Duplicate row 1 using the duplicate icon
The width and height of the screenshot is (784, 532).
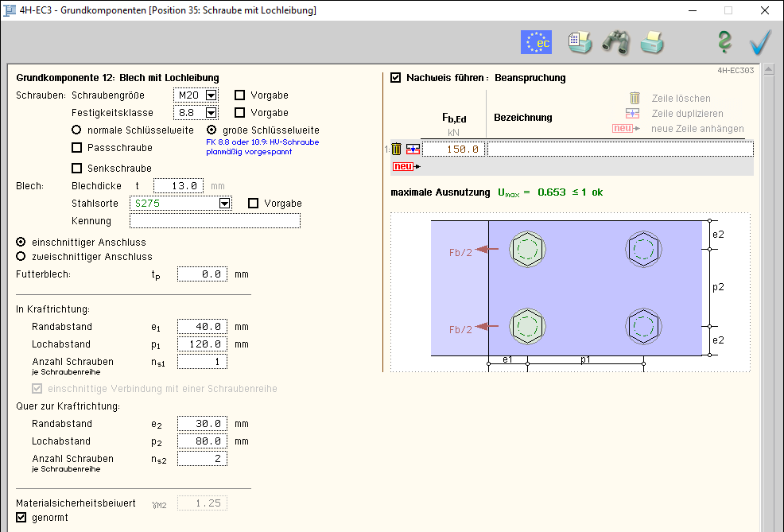[x=413, y=149]
